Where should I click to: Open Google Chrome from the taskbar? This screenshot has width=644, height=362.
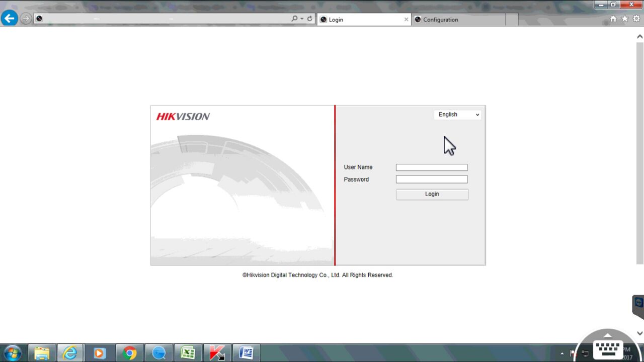point(129,353)
